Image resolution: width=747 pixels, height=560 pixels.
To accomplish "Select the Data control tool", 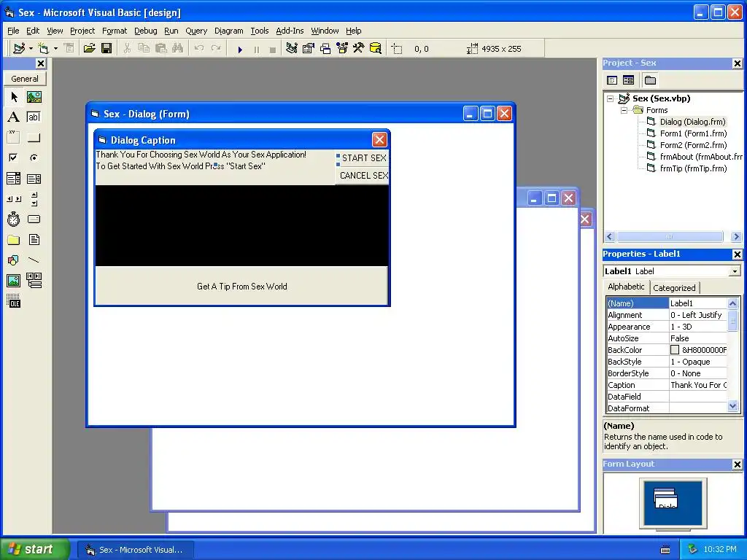I will click(34, 281).
